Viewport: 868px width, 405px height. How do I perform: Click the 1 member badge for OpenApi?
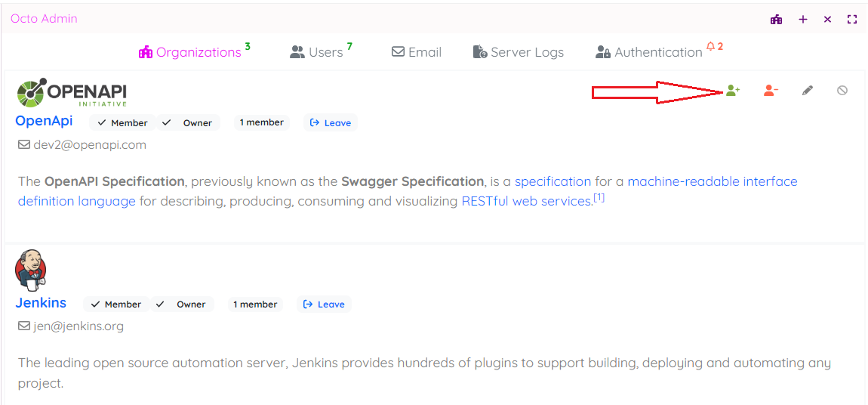click(261, 122)
